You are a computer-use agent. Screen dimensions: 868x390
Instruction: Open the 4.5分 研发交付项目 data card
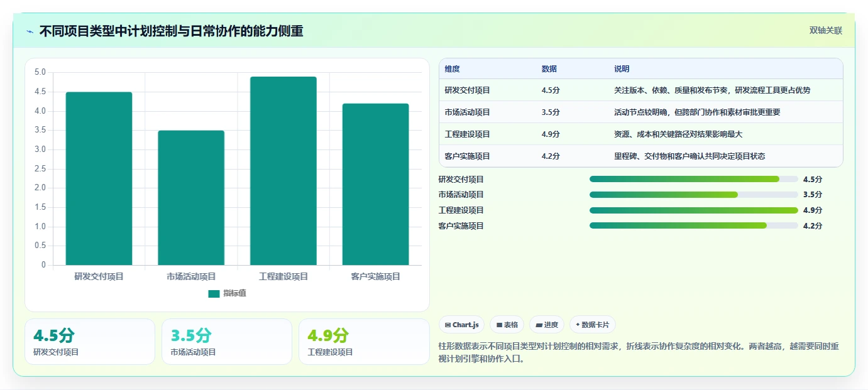pyautogui.click(x=90, y=342)
